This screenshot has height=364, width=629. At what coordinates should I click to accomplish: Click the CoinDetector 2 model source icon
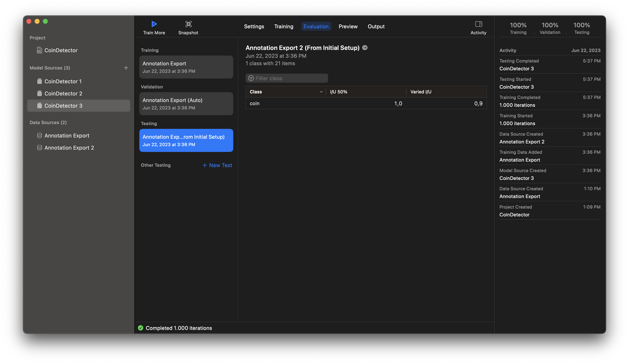39,93
